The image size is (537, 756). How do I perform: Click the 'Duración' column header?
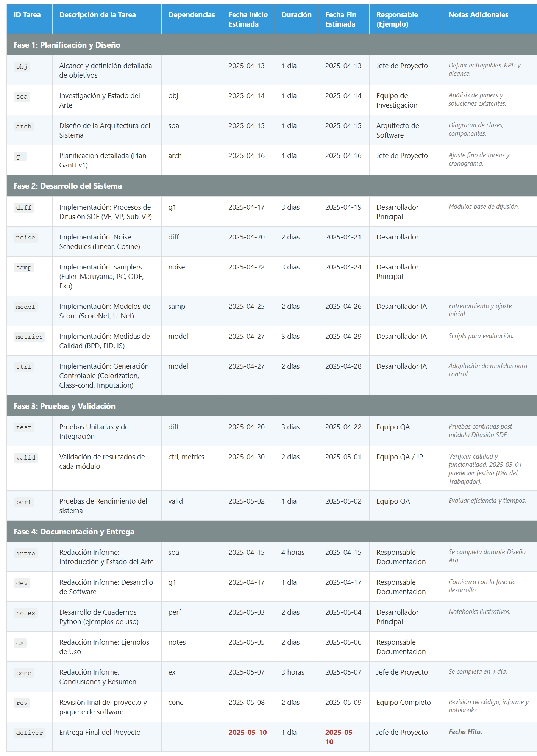coord(297,15)
